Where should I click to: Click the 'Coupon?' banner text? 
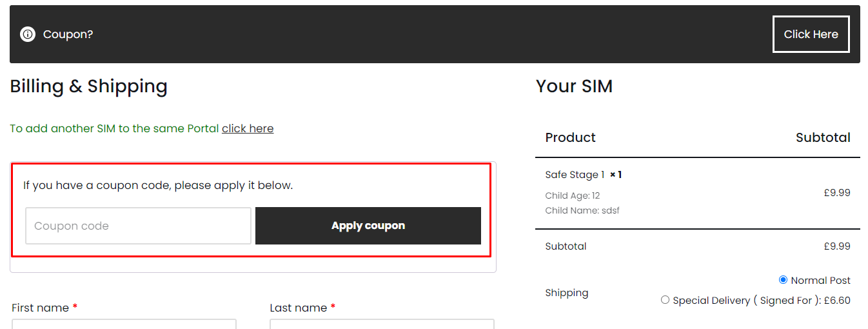click(x=68, y=34)
